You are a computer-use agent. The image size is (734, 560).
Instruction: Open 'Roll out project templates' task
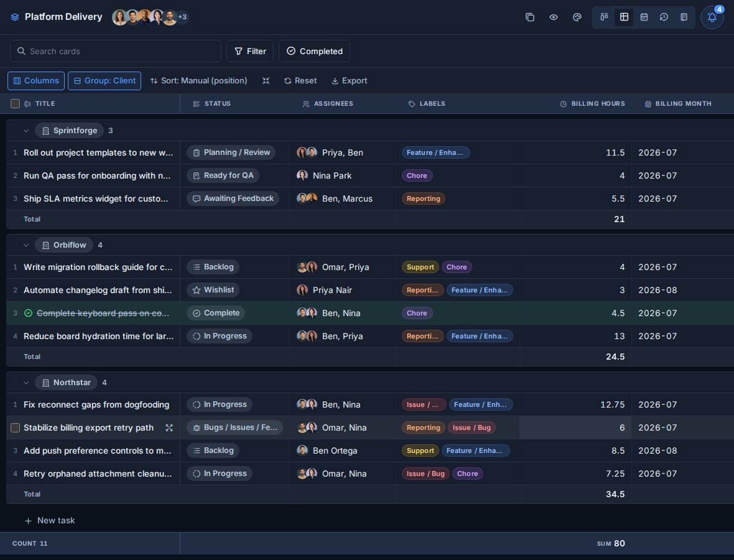[x=98, y=152]
